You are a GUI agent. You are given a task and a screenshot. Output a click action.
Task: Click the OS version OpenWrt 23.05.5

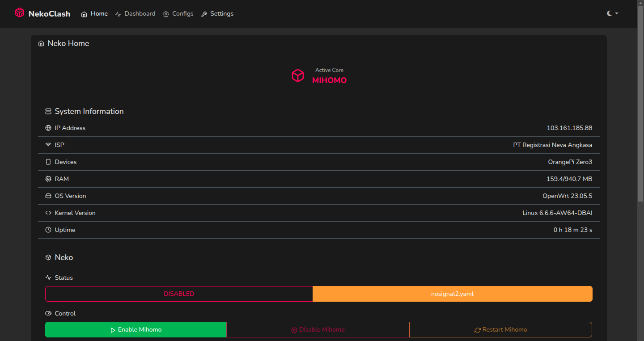[x=568, y=196]
